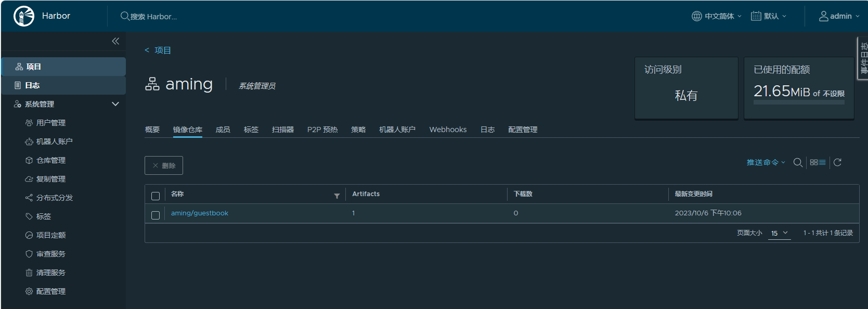This screenshot has height=309, width=868.
Task: Click the calendar icon next to 默认
Action: (x=756, y=16)
